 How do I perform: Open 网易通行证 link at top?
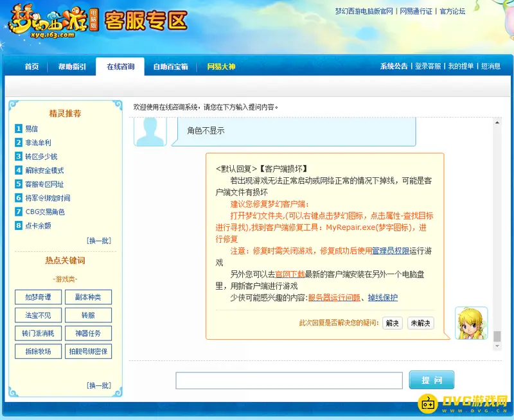[x=416, y=11]
